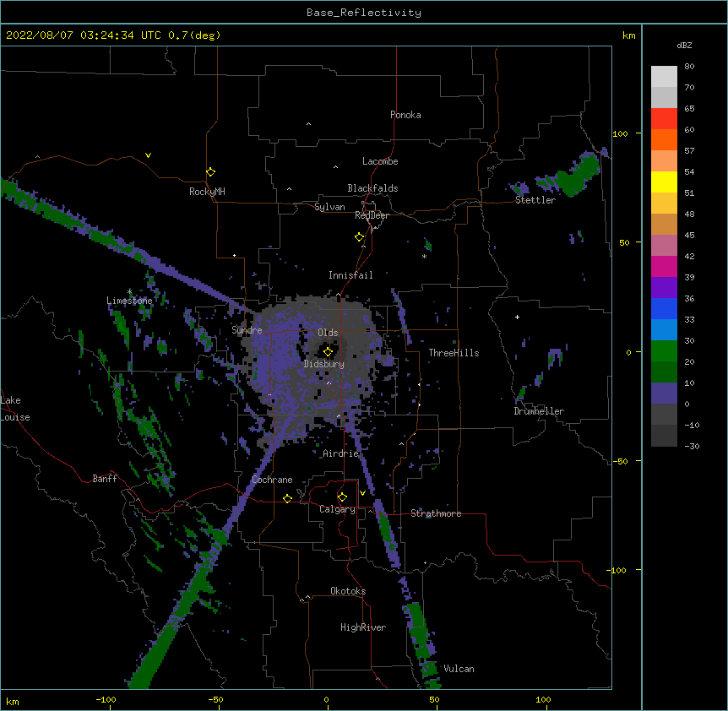The width and height of the screenshot is (728, 711).
Task: Click the Olds town label
Action: [328, 333]
